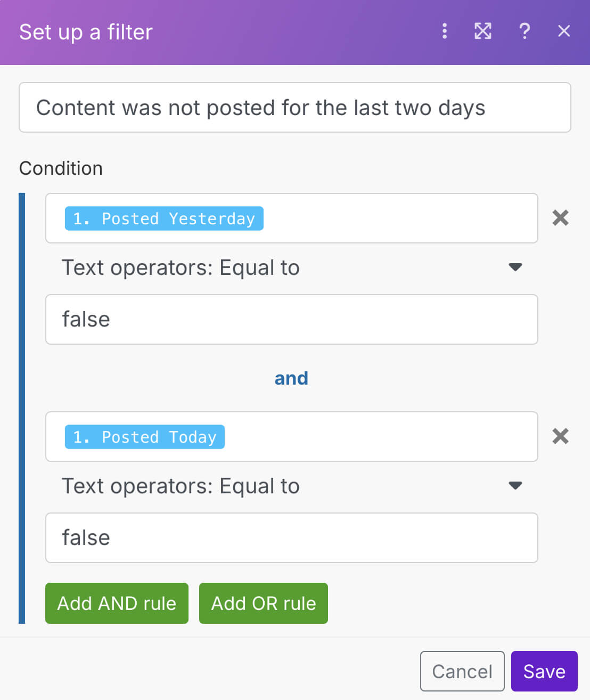Select the Condition section label
The image size is (590, 700).
[x=61, y=168]
